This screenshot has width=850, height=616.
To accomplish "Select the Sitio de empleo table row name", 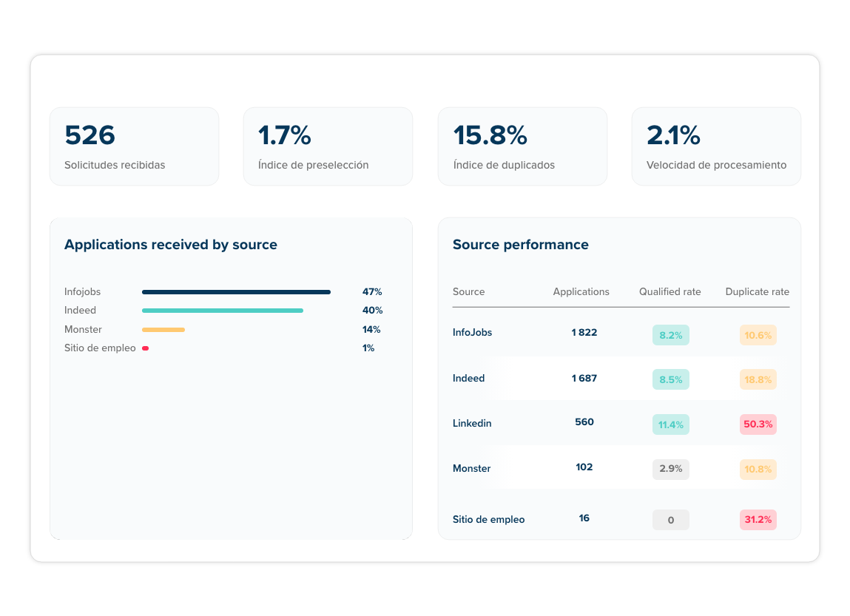I will click(x=488, y=520).
